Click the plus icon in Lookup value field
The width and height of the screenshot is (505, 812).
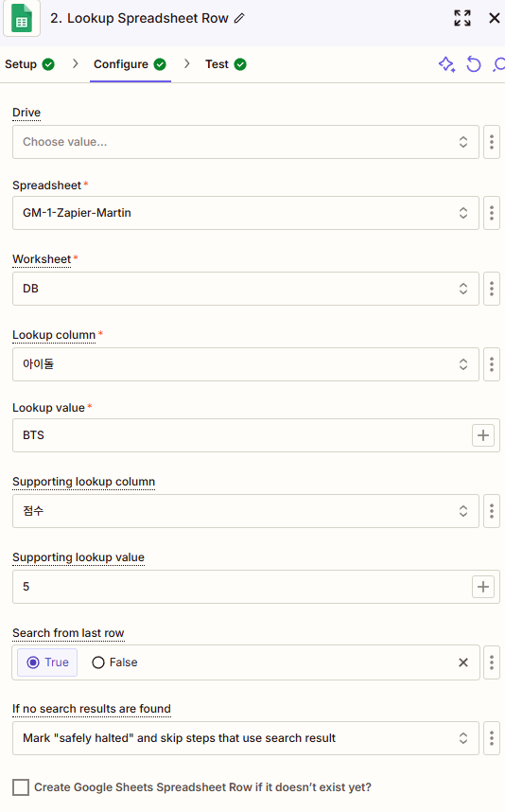coord(483,435)
